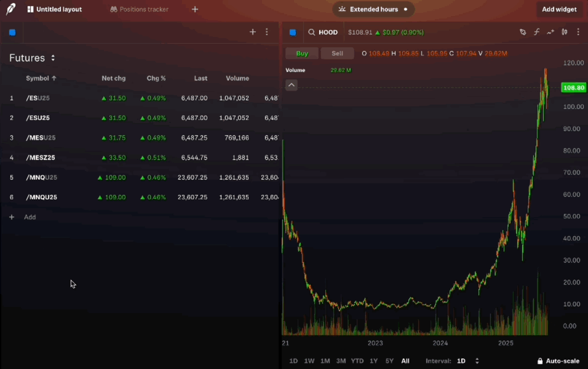Viewport: 588px width, 369px height.
Task: Click the Buy button for HOOD
Action: pyautogui.click(x=301, y=54)
